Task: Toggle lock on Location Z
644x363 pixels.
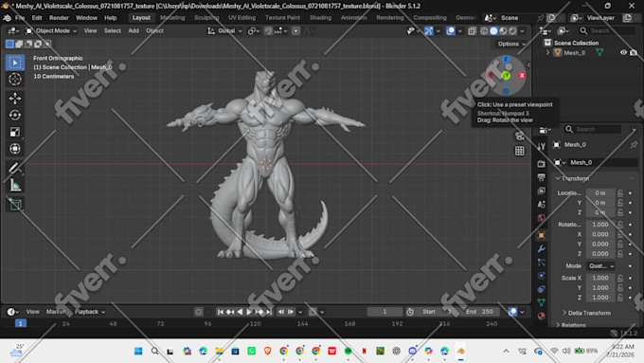Action: pos(620,212)
